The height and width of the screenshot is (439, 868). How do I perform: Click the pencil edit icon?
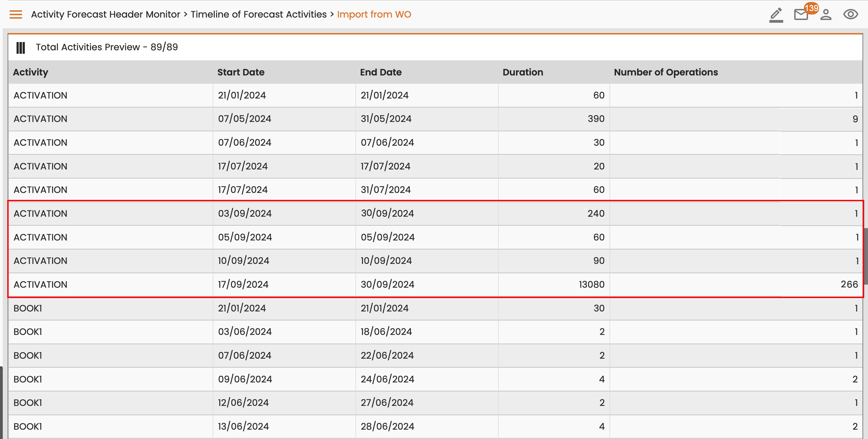coord(776,15)
